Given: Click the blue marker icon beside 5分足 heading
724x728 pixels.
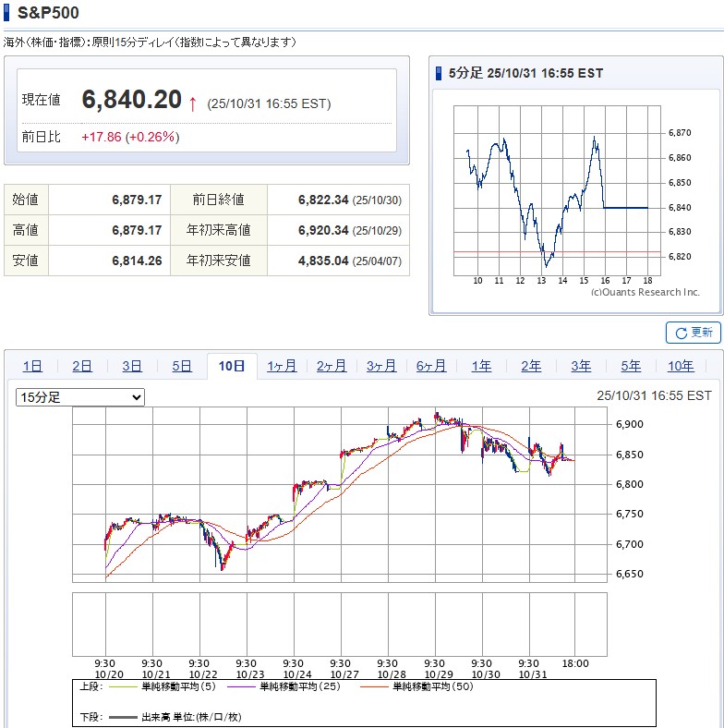Looking at the screenshot, I should point(440,73).
